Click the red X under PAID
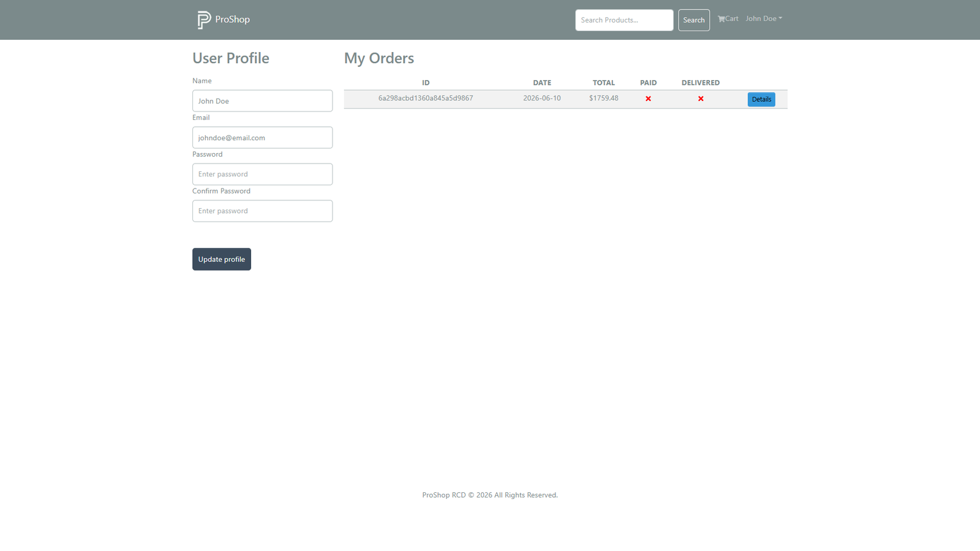 [x=648, y=99]
